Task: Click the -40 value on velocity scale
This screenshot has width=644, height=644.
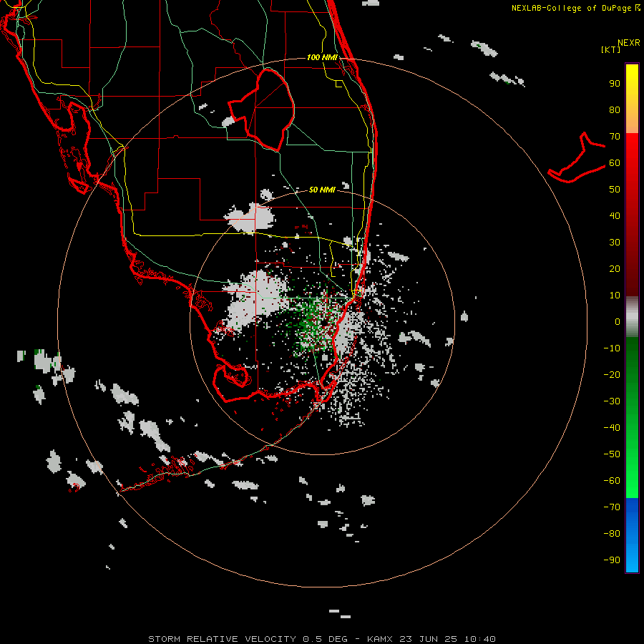Action: 612,428
